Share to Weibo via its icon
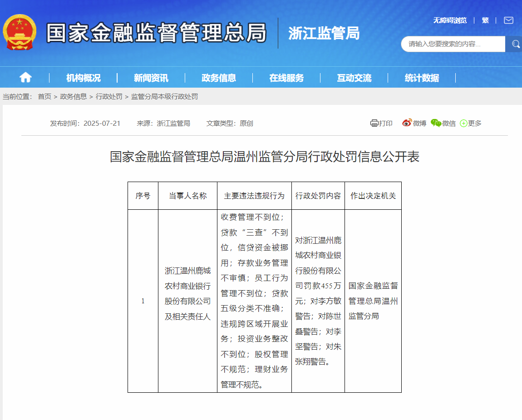 (x=407, y=123)
